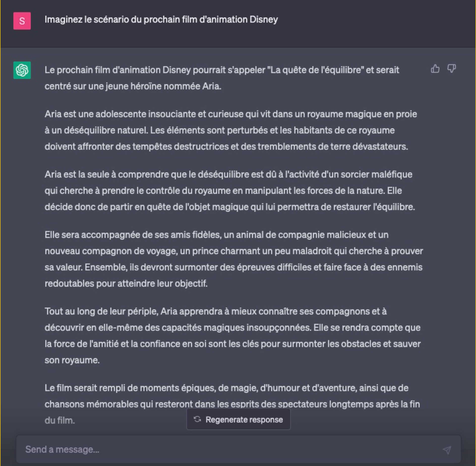Click the user prompt starting with Imaginez
476x466 pixels.
[x=161, y=20]
